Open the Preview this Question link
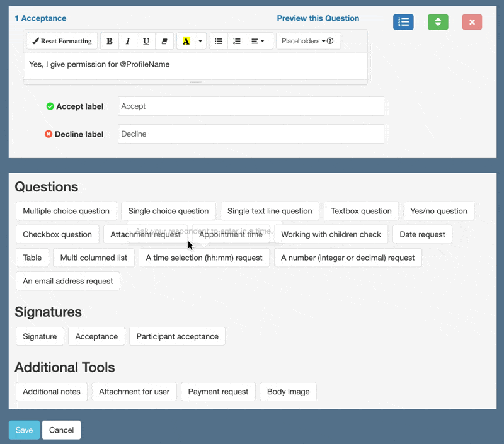 318,18
